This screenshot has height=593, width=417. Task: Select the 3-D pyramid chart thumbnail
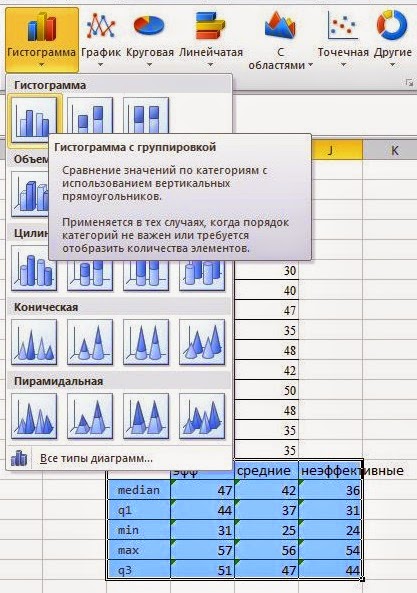coord(202,416)
